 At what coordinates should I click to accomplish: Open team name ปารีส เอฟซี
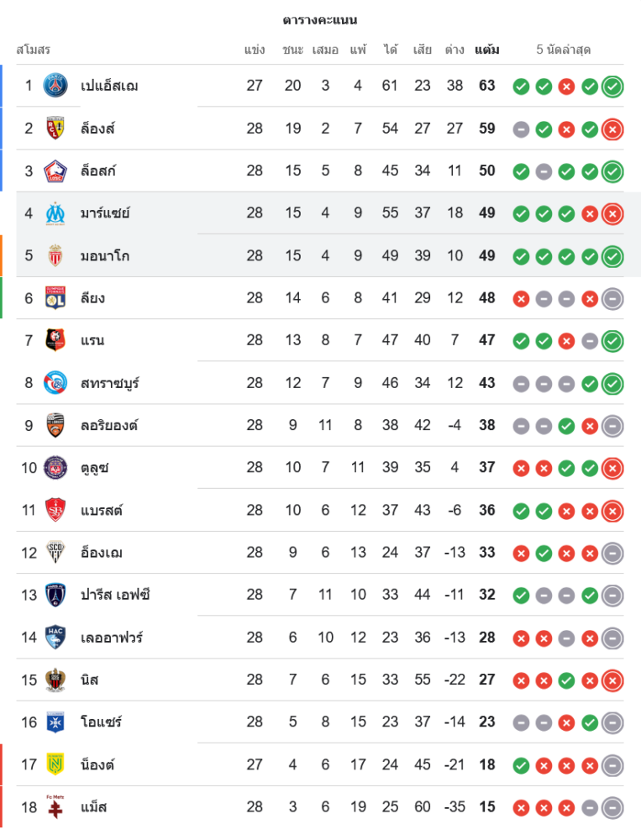coord(115,596)
